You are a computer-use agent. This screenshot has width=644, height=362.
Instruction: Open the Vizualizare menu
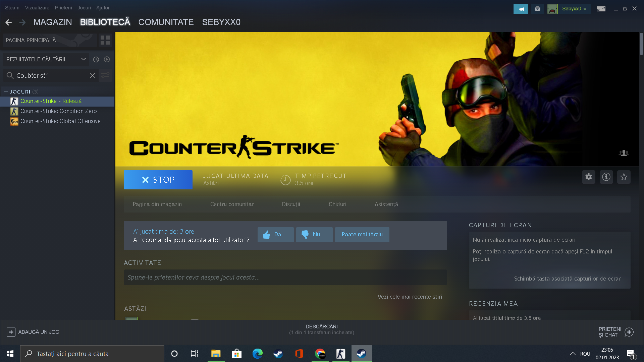coord(37,7)
